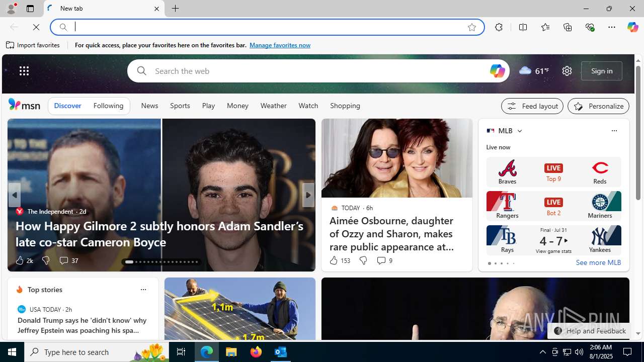Open Firefox from taskbar
This screenshot has width=644, height=362.
click(x=256, y=352)
